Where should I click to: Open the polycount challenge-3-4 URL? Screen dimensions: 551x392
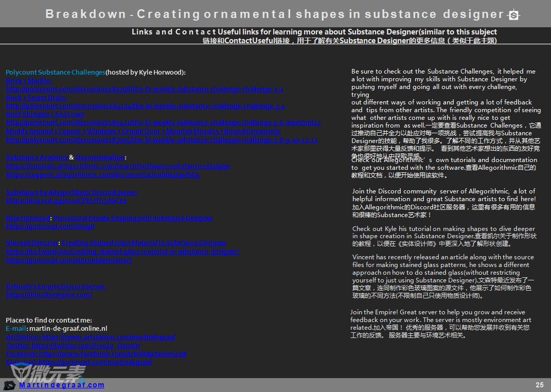point(145,106)
